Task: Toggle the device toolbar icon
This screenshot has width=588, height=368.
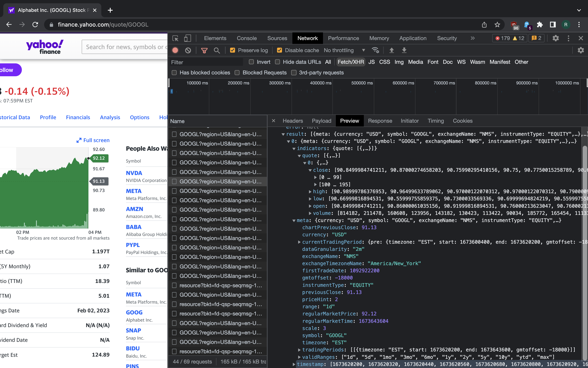Action: pyautogui.click(x=187, y=38)
